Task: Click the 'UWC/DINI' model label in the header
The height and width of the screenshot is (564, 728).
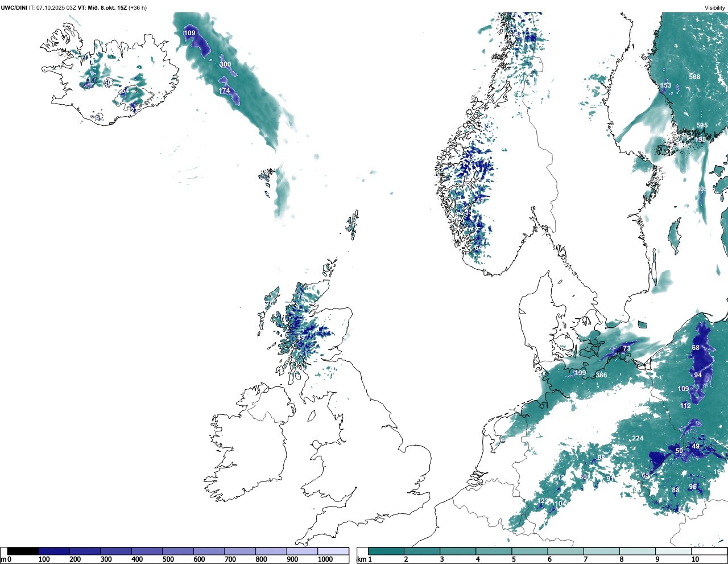Action: pyautogui.click(x=14, y=8)
